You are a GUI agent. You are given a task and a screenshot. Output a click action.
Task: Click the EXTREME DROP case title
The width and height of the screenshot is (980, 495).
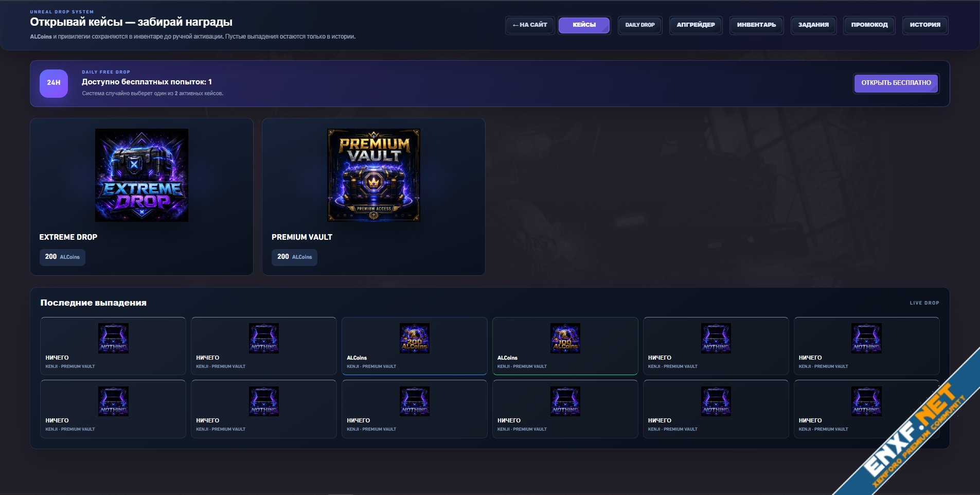[x=68, y=237]
